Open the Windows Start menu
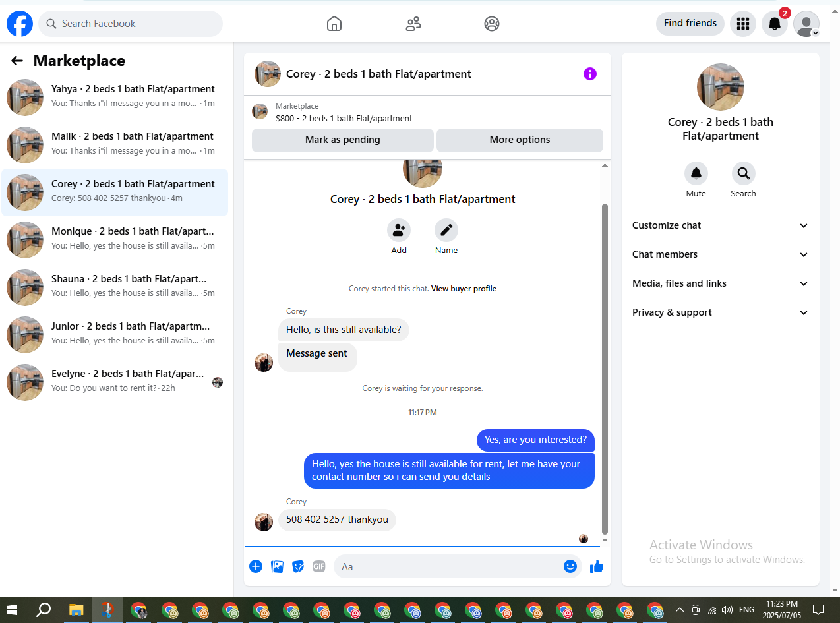This screenshot has height=623, width=840. [13, 610]
